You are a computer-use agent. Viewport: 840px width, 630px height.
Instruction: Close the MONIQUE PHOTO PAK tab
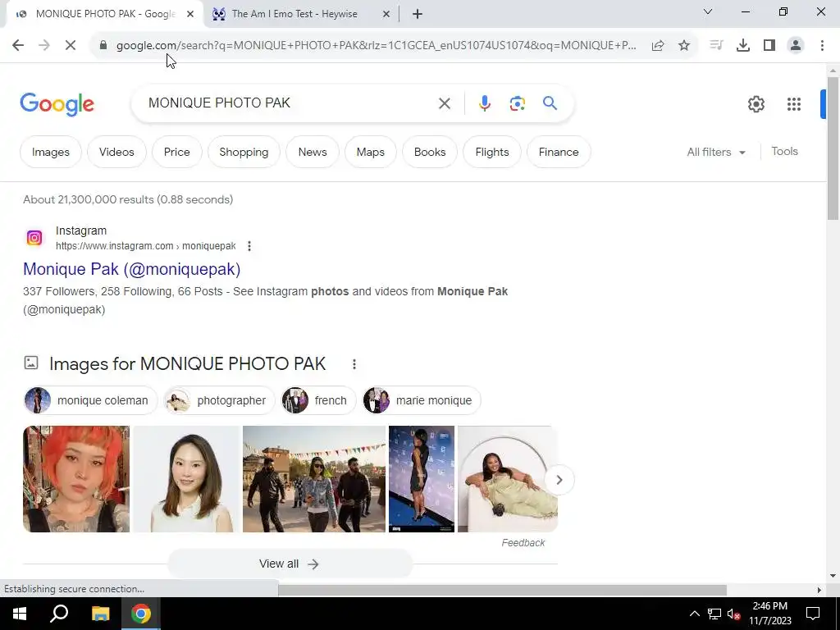[190, 15]
